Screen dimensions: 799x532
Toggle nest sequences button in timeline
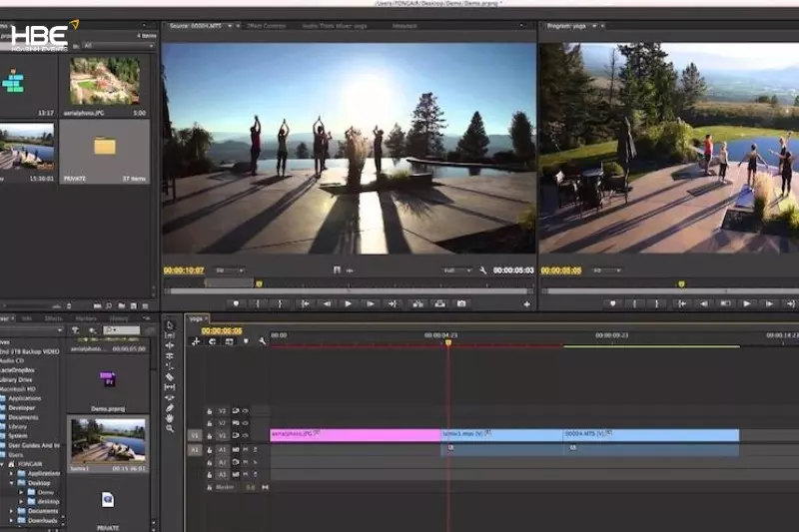coord(196,341)
